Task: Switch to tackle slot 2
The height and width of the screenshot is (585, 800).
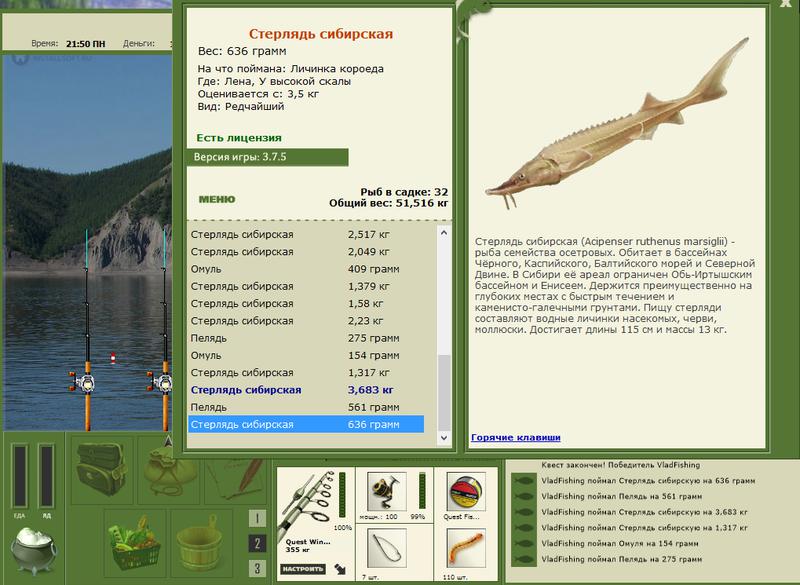Action: click(257, 543)
